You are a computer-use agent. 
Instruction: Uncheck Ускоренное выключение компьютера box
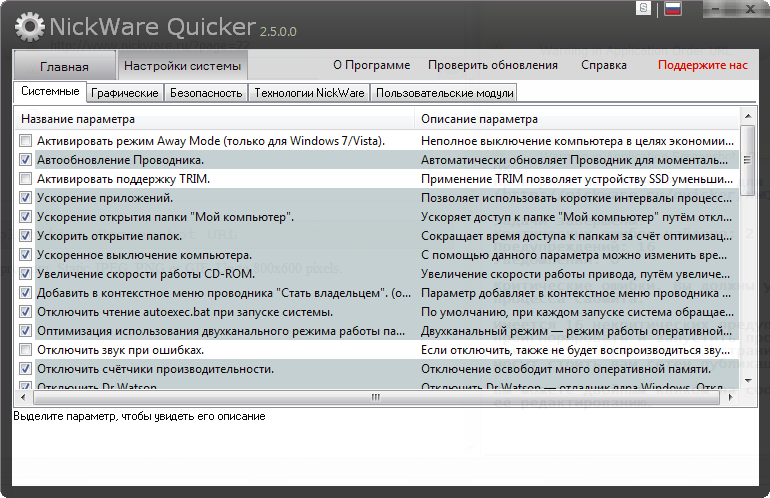26,255
